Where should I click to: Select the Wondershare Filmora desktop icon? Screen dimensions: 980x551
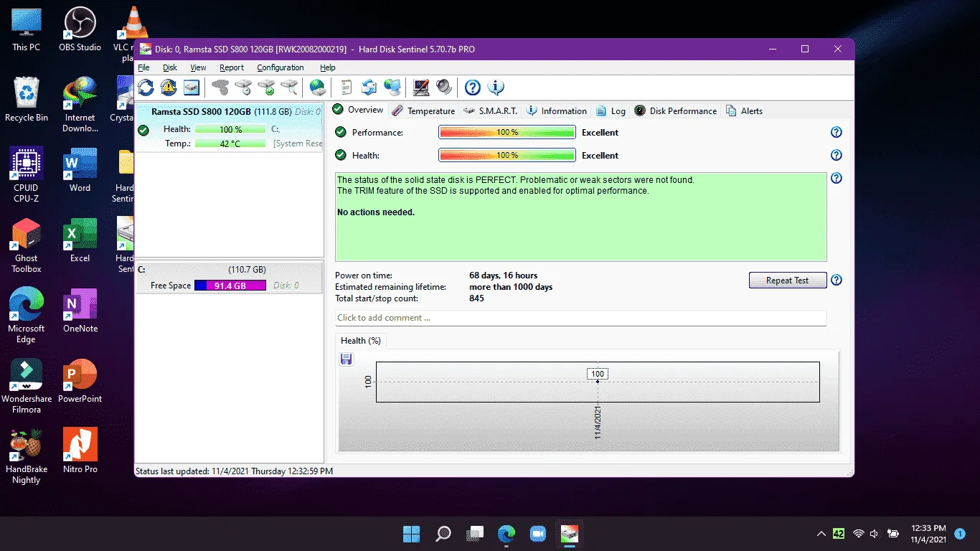point(27,387)
